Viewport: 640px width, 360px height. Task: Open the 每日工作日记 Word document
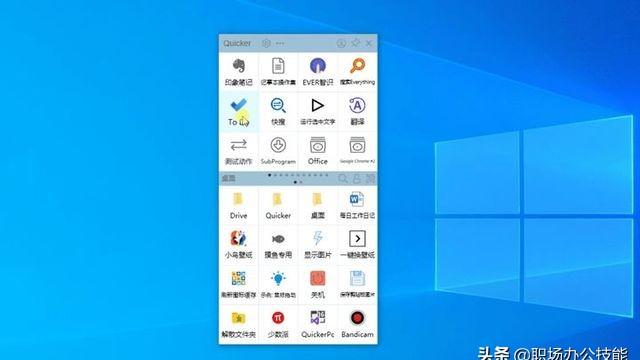[357, 206]
